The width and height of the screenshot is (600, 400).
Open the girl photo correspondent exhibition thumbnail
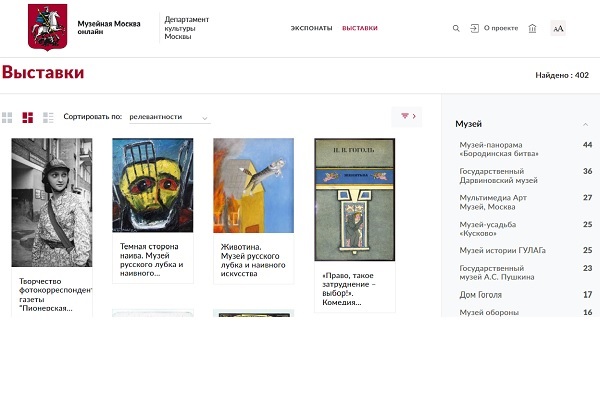[x=52, y=202]
